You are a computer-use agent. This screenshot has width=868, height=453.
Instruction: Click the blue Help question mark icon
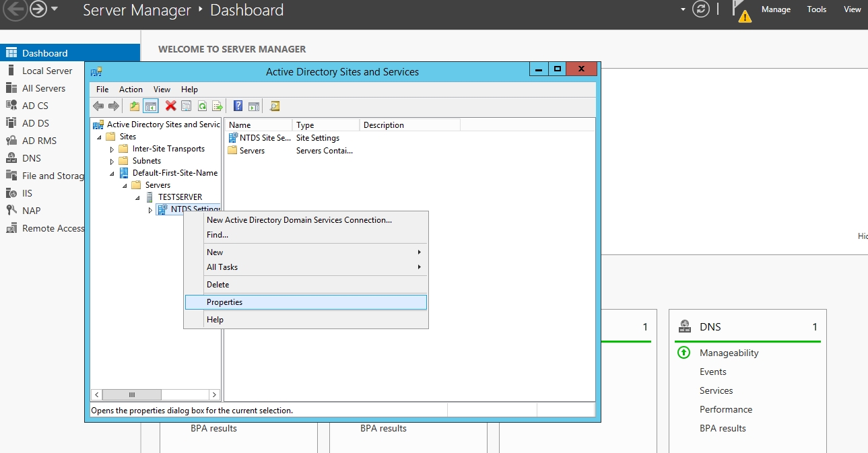click(x=238, y=106)
